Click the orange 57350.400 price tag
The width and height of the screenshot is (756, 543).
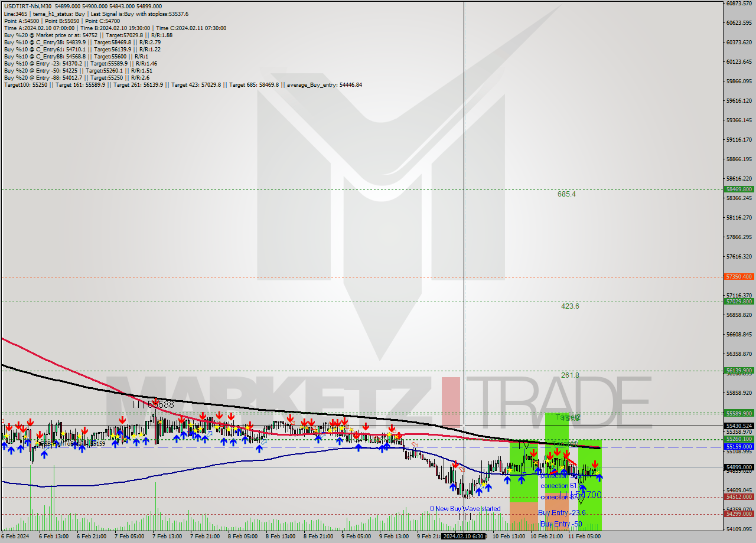click(x=738, y=276)
